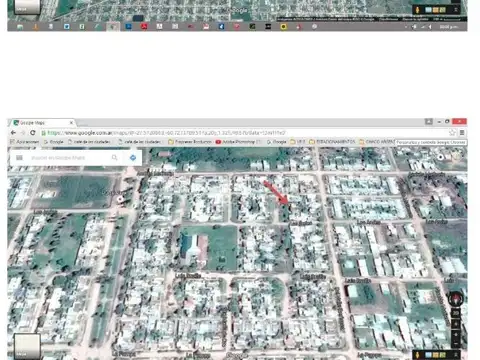Open the Google Maps hamburger menu
The image size is (480, 360).
(x=19, y=158)
